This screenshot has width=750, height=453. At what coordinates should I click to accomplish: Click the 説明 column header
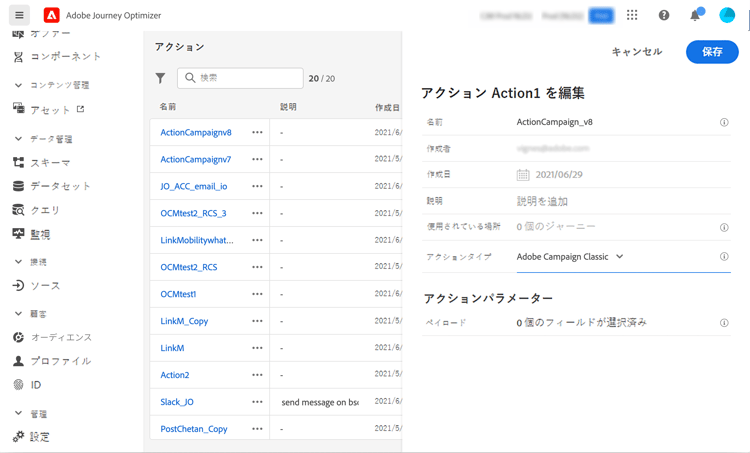coord(288,107)
